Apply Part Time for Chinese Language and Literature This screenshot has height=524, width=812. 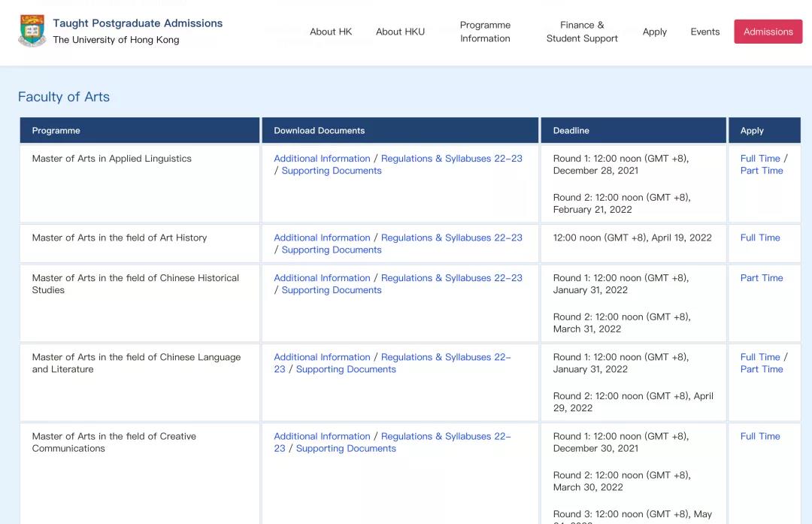(761, 369)
